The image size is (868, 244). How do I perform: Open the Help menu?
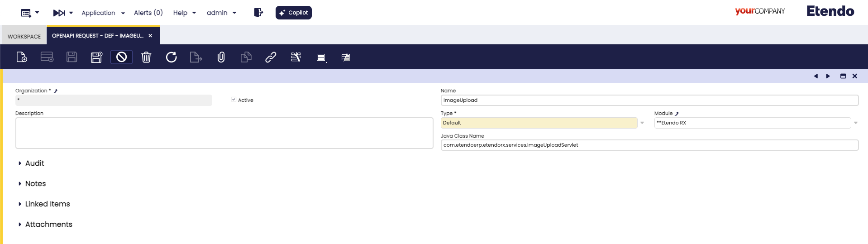pos(185,13)
